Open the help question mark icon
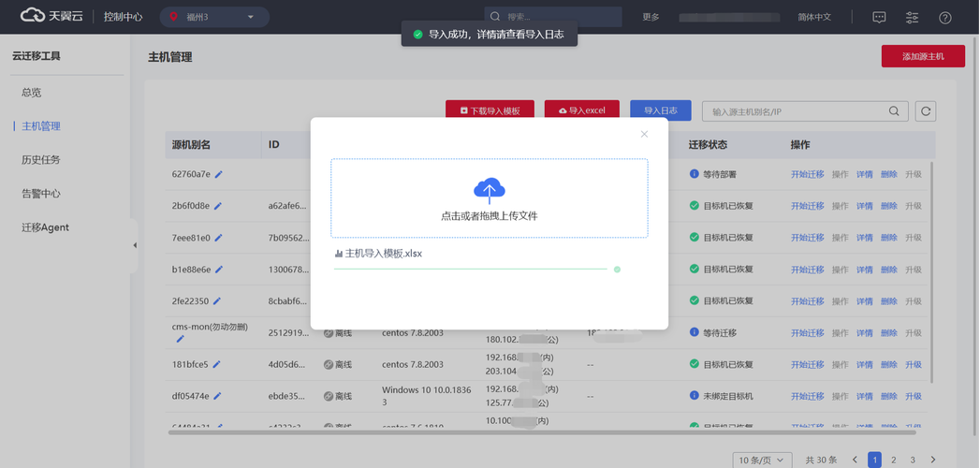This screenshot has width=980, height=468. click(x=945, y=18)
